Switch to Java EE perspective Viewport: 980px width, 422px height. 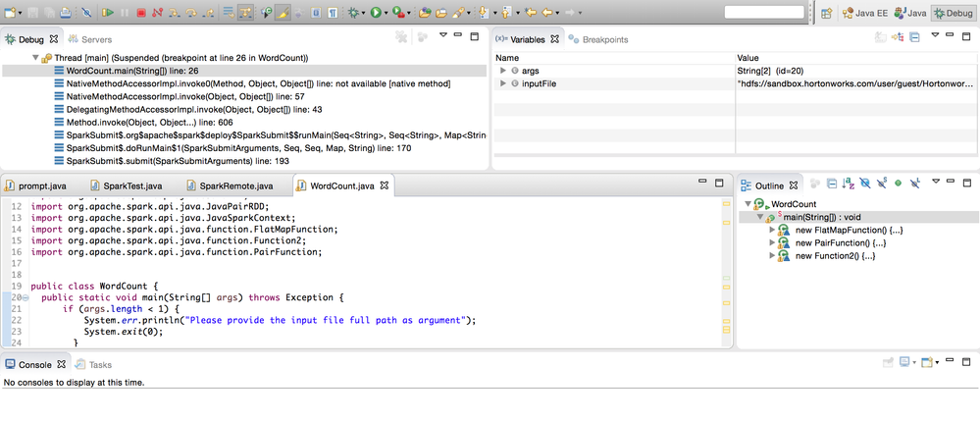(866, 13)
